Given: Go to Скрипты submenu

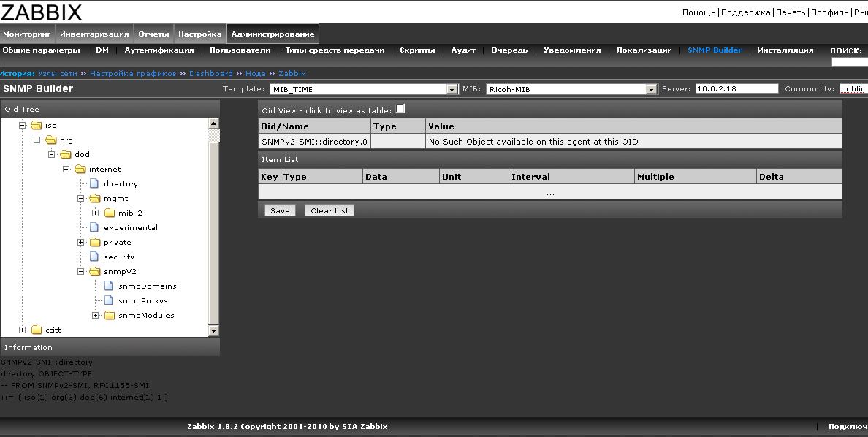Looking at the screenshot, I should pyautogui.click(x=417, y=50).
